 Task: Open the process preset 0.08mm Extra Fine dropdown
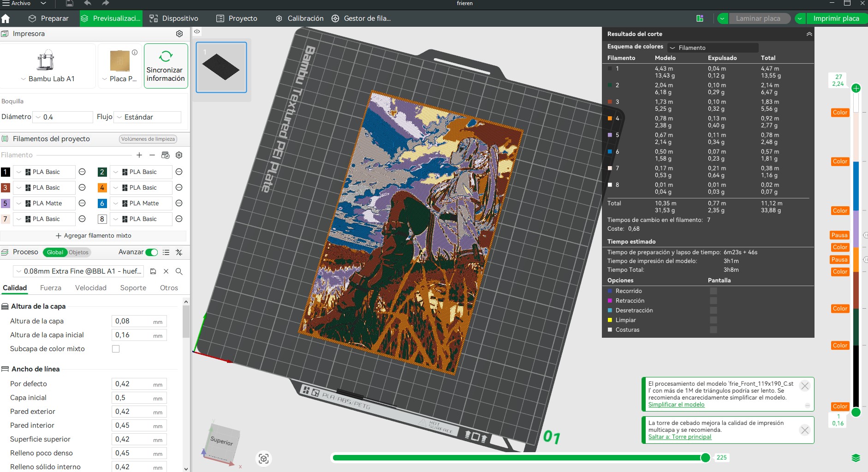78,271
